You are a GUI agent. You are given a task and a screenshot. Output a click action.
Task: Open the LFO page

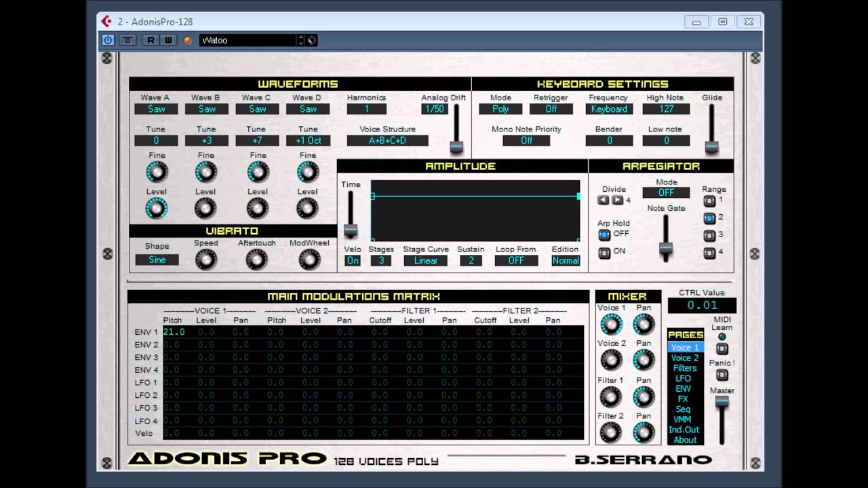(684, 378)
